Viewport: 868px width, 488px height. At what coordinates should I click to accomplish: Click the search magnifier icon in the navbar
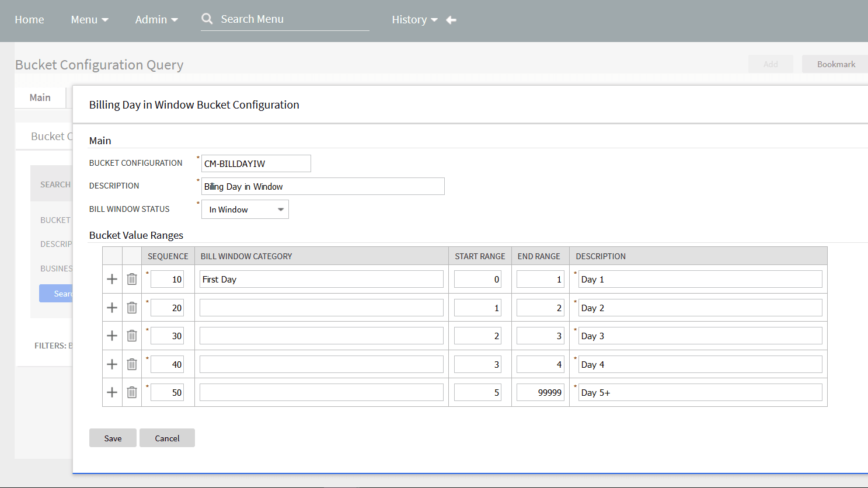point(207,18)
